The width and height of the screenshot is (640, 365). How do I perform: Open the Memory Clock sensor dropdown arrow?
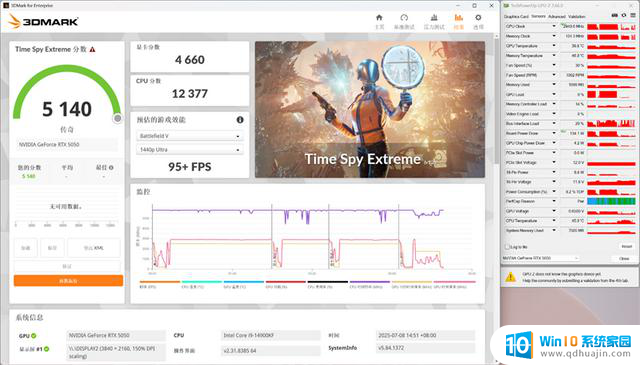tap(554, 36)
